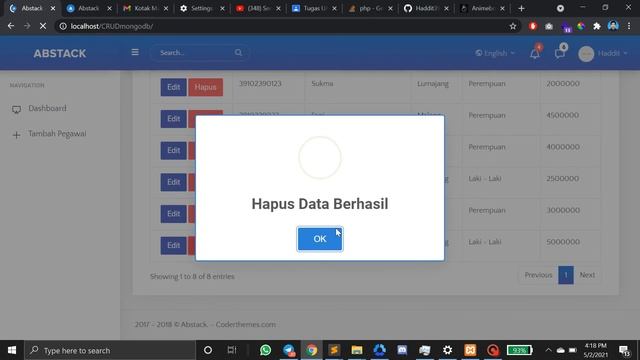Open the English language dropdown
The image size is (640, 360).
tap(495, 53)
